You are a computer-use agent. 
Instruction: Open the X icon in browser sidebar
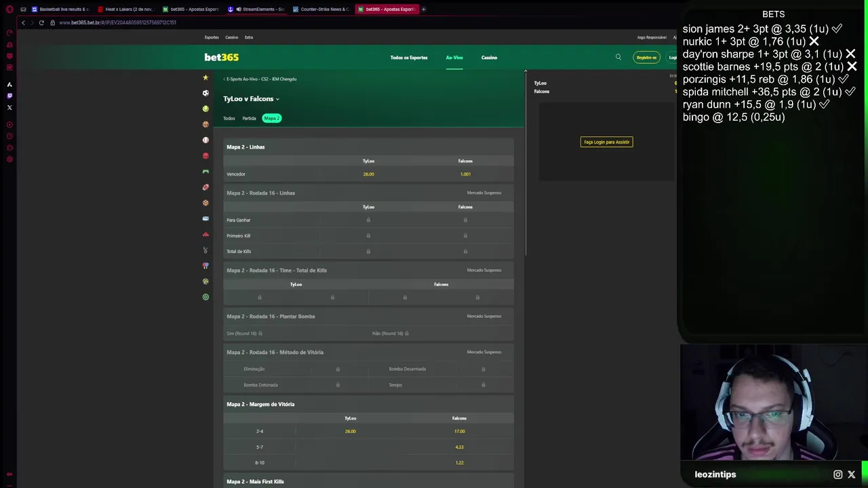click(x=9, y=107)
